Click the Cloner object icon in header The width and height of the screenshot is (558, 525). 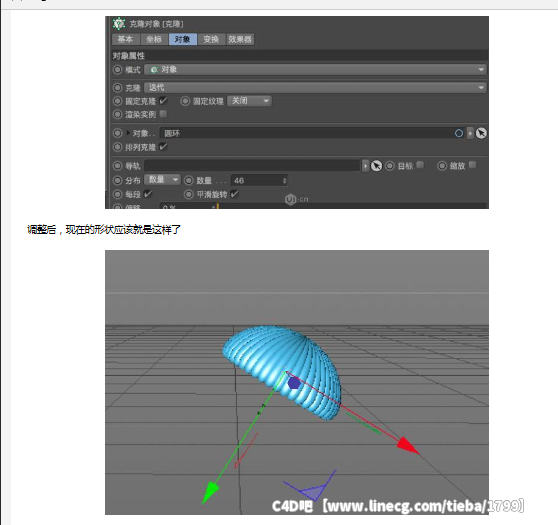point(119,23)
